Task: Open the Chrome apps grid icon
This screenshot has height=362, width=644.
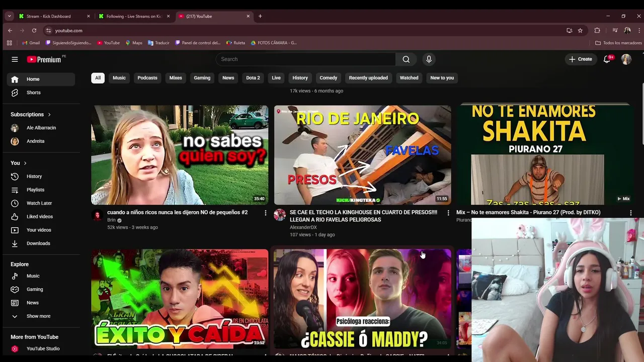Action: click(9, 43)
